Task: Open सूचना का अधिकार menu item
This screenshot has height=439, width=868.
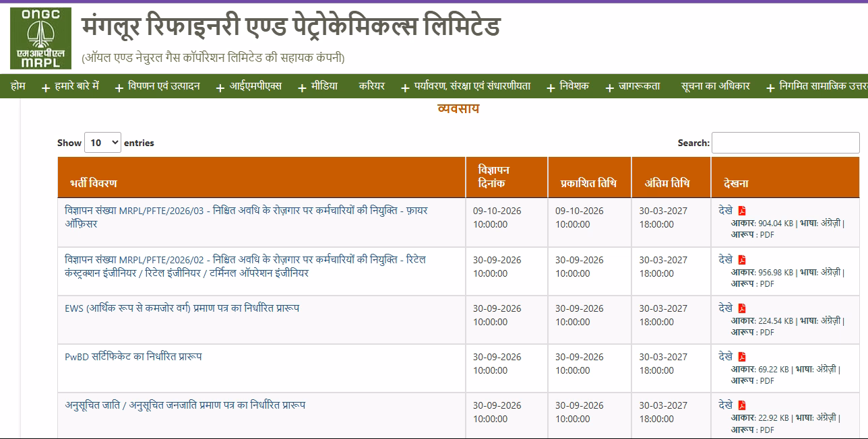Action: (715, 86)
